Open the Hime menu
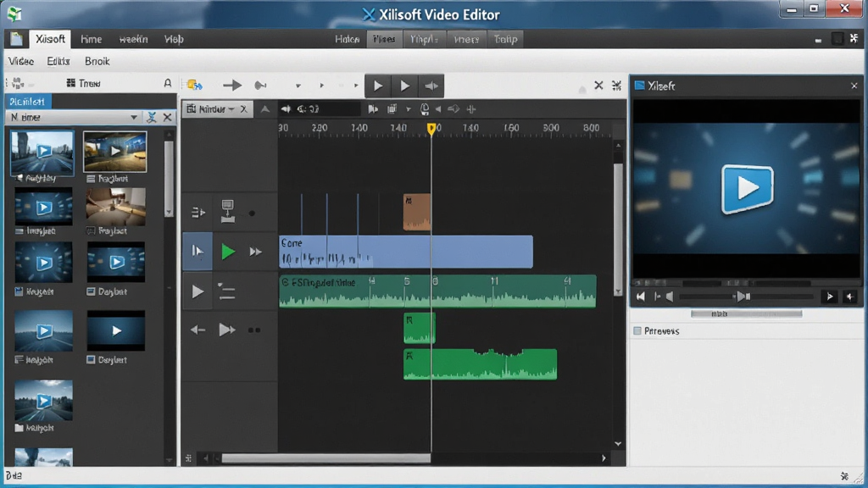 (x=91, y=39)
